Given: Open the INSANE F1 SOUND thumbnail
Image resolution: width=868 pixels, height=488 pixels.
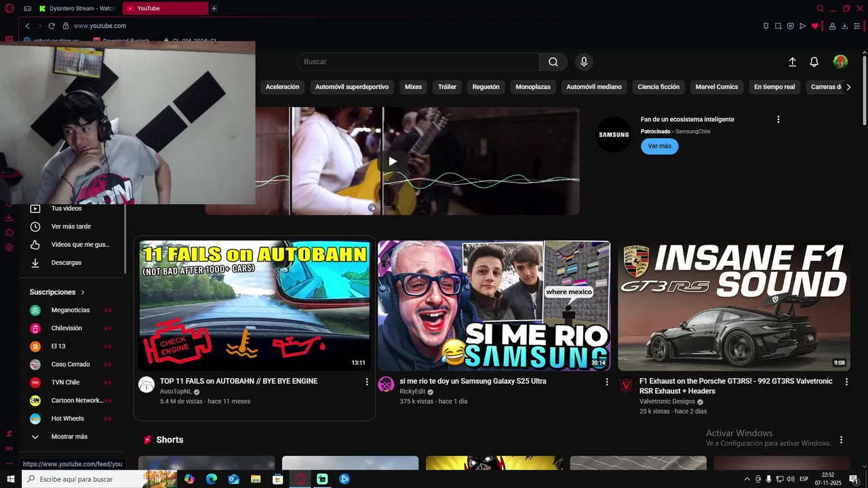Looking at the screenshot, I should point(734,306).
